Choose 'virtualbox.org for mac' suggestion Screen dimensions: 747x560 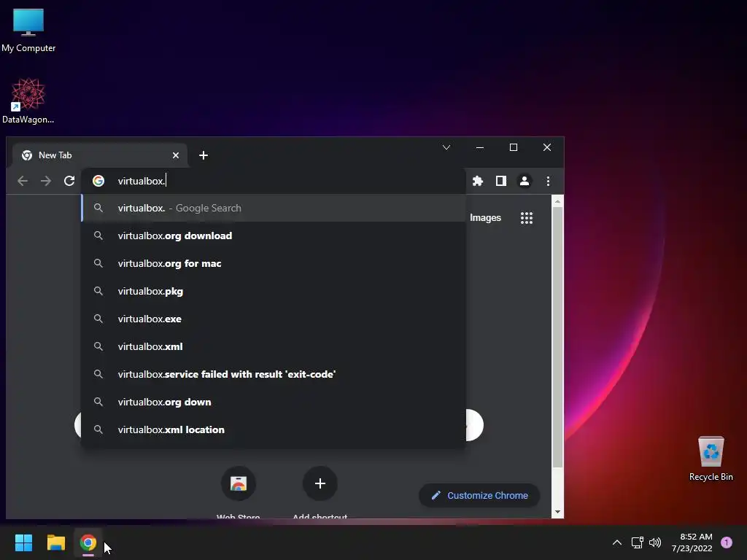274,263
